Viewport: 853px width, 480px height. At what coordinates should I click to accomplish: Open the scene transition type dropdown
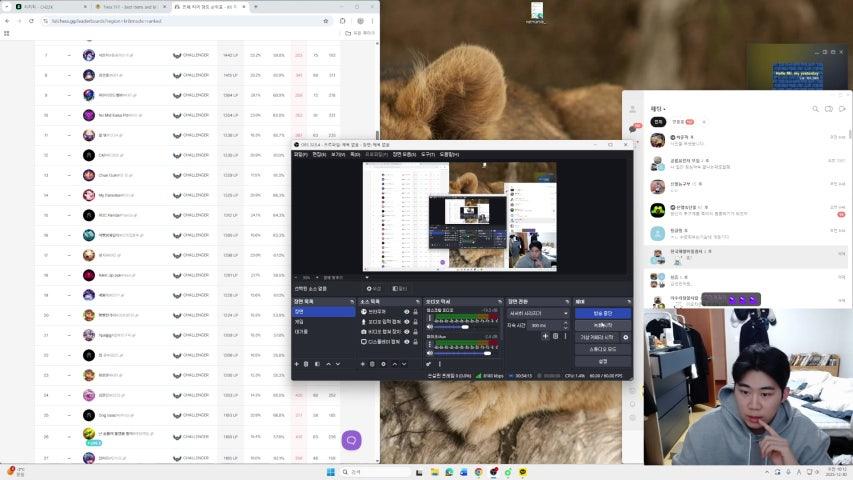[538, 313]
